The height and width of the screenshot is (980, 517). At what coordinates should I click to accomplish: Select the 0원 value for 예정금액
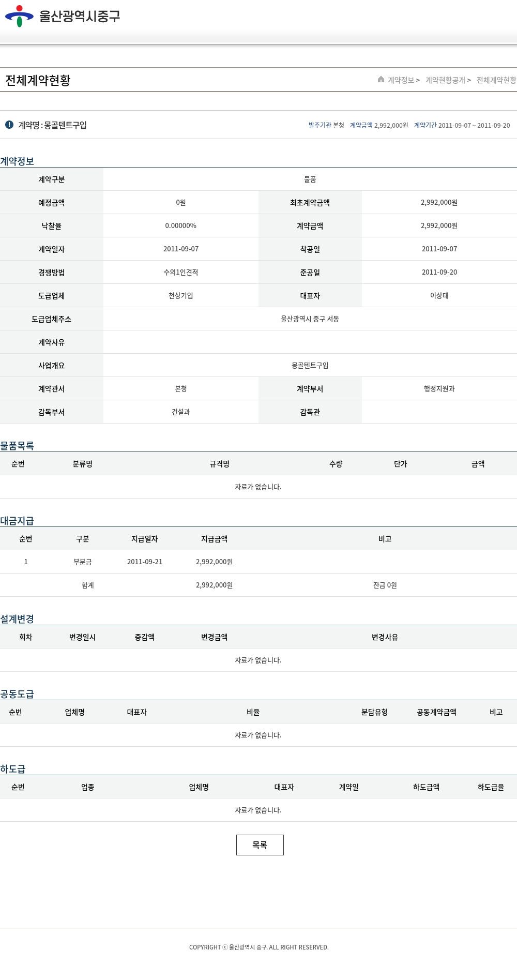[x=181, y=202]
